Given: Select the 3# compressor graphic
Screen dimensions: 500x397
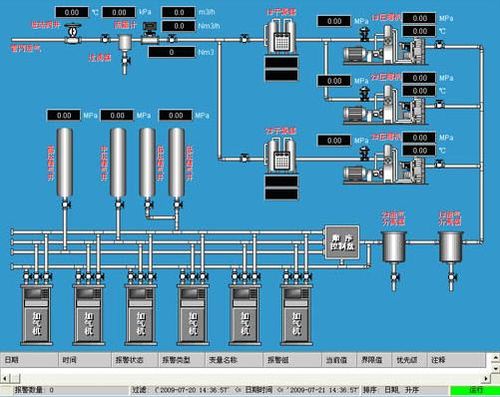Looking at the screenshot, I should coord(385,165).
